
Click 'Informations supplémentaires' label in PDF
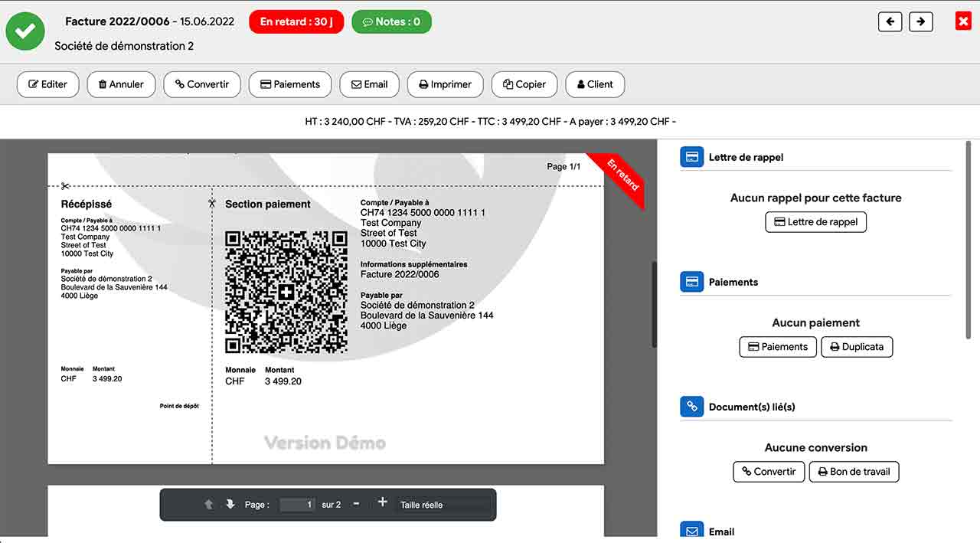(414, 264)
